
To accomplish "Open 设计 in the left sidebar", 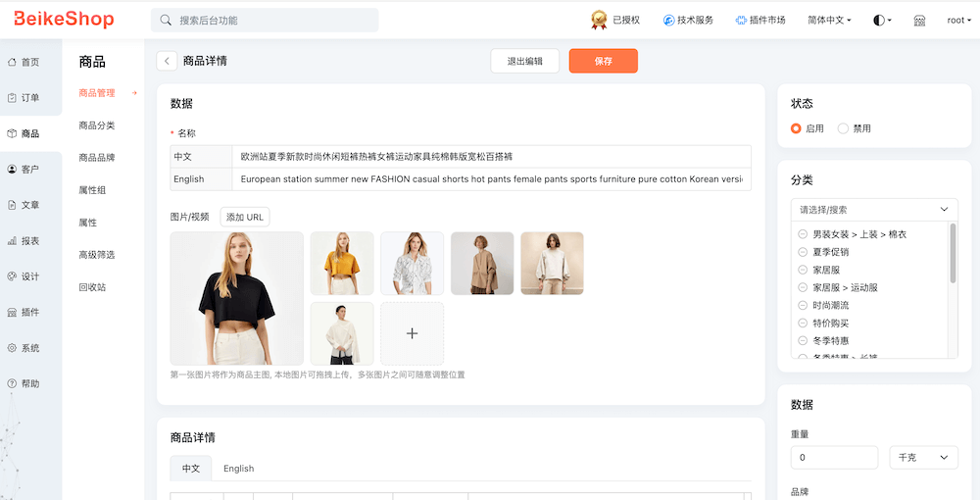I will pyautogui.click(x=24, y=276).
